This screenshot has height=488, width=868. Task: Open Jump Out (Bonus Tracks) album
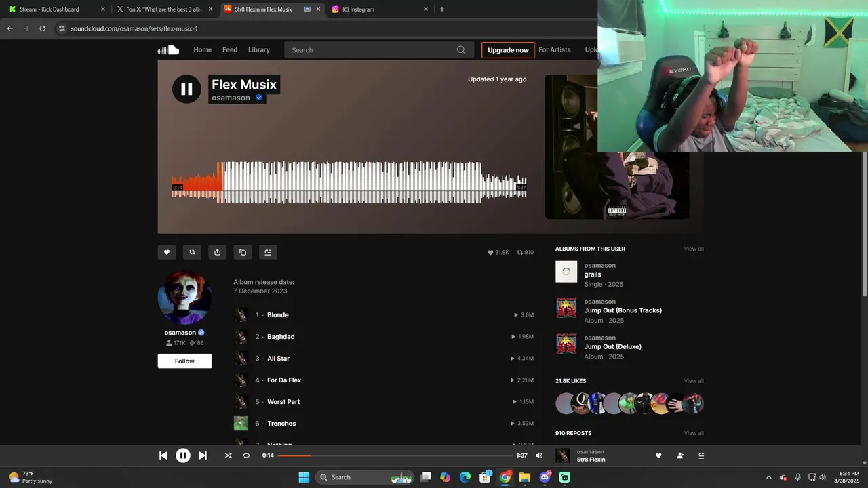623,310
